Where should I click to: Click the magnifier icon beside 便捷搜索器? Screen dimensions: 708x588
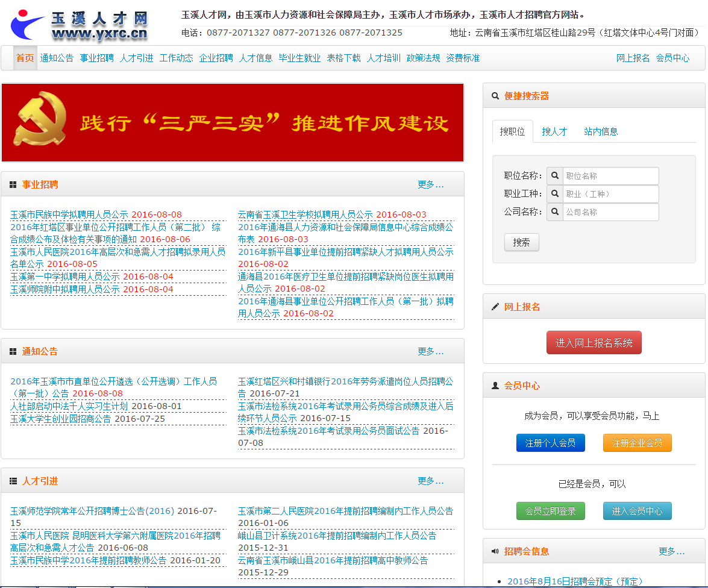point(495,96)
